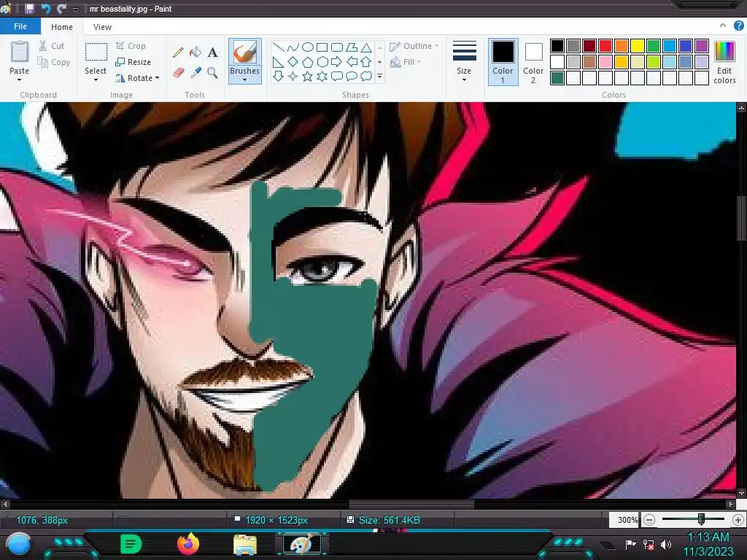Image resolution: width=747 pixels, height=560 pixels.
Task: Choose the Rounded rectangular callout shape
Action: coord(337,76)
